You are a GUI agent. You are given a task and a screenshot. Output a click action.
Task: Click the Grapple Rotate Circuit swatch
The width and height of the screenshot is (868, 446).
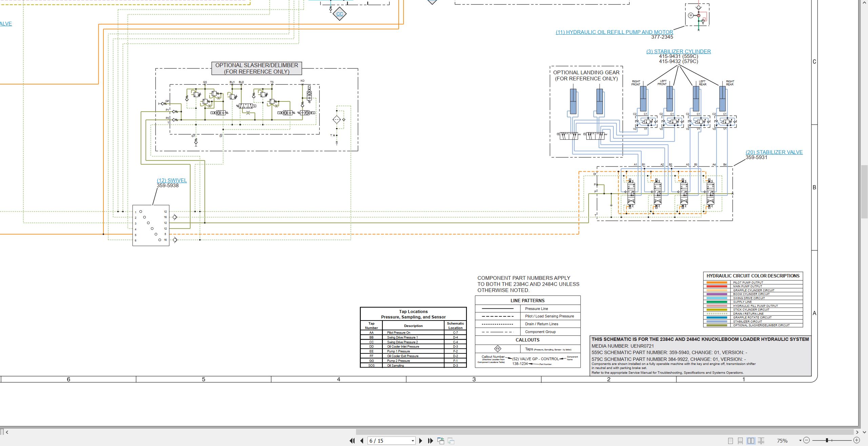[717, 317]
